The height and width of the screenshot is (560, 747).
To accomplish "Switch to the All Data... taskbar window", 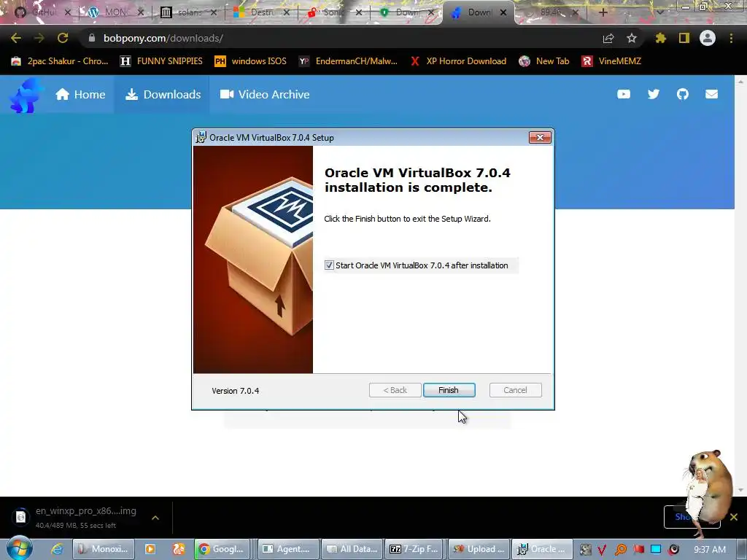I will pyautogui.click(x=352, y=549).
